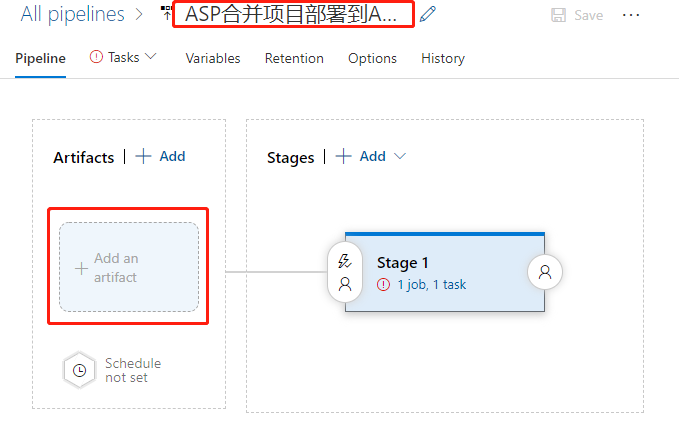Click the pencil icon to edit pipeline name
The image size is (679, 426).
(428, 14)
